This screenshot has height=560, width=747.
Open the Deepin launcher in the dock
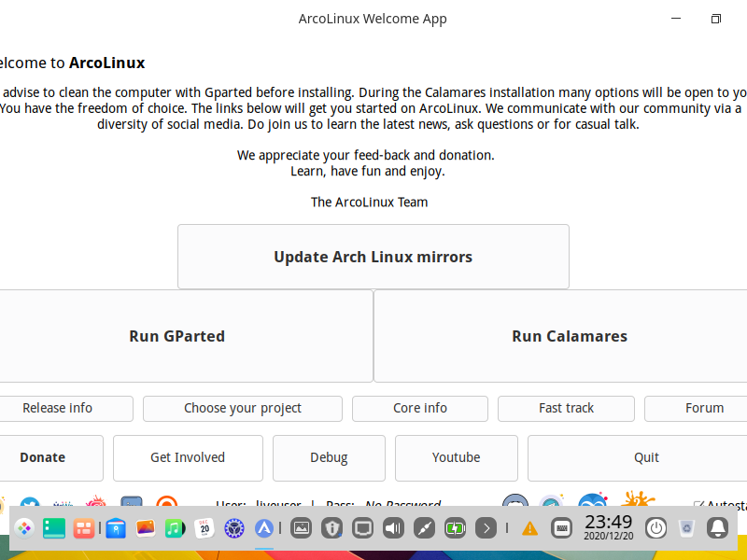24,528
